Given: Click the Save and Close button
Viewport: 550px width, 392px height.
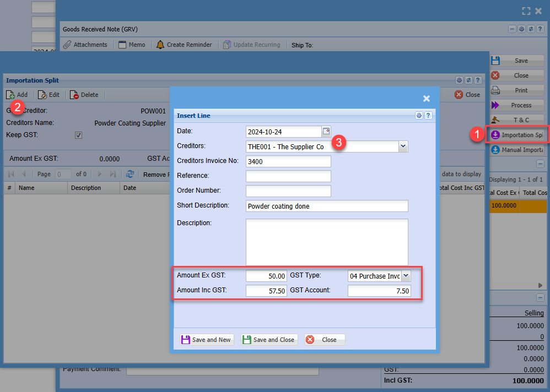Looking at the screenshot, I should click(x=269, y=340).
